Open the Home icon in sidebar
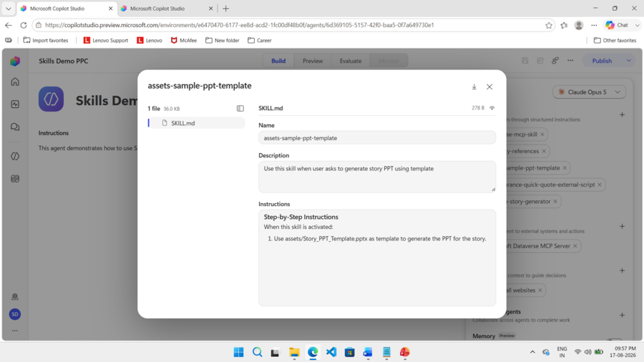This screenshot has height=362, width=644. coord(15,82)
